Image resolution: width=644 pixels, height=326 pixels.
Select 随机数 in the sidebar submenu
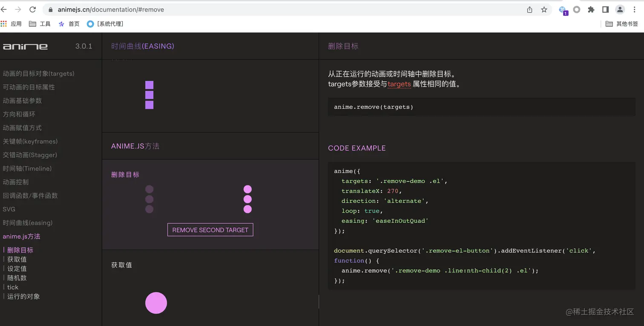tap(17, 278)
